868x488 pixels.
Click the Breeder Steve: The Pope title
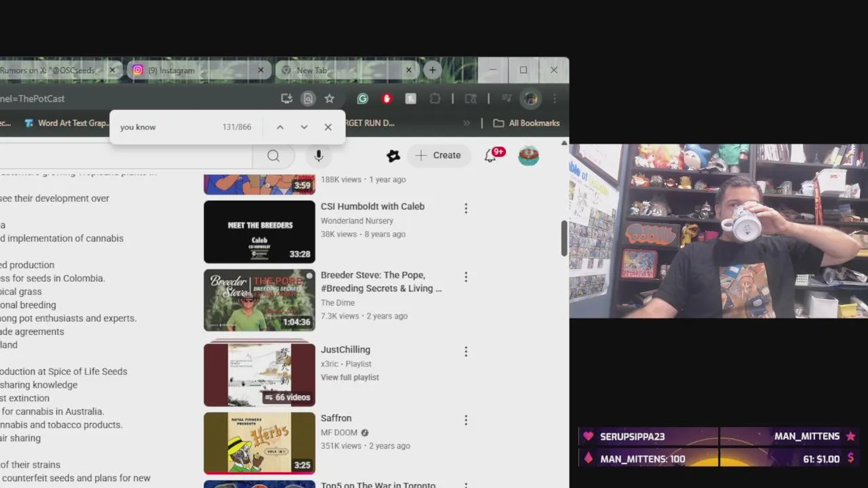point(381,281)
